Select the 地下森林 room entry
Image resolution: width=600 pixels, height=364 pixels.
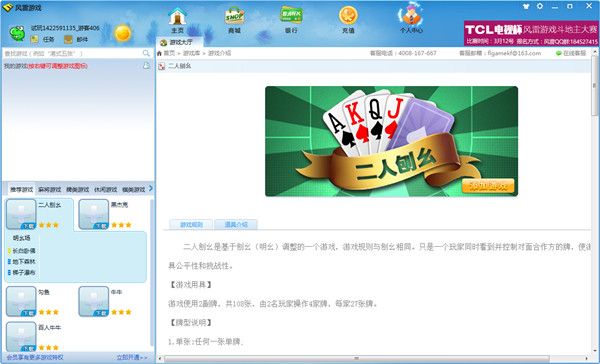point(24,261)
